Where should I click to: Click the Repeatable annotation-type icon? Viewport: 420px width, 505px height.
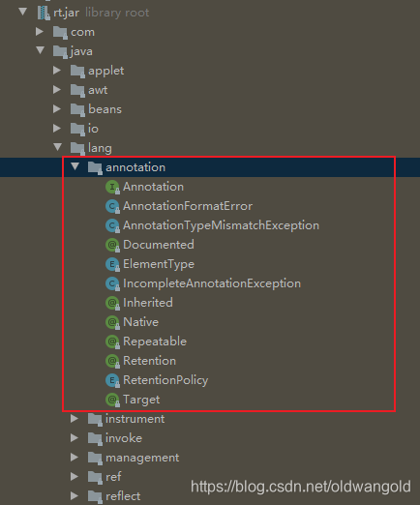pos(112,342)
